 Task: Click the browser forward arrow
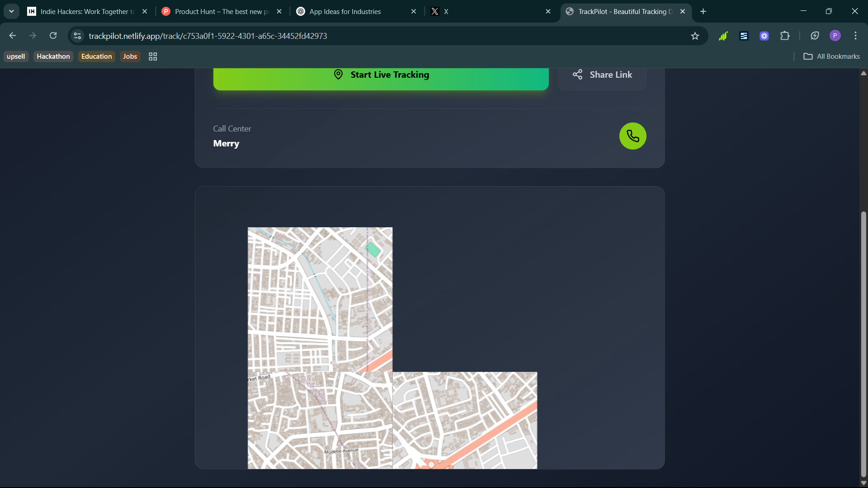[x=33, y=36]
